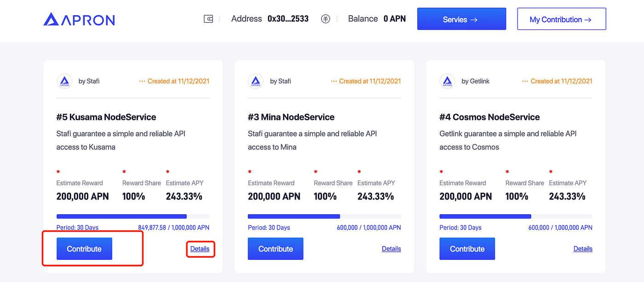Image resolution: width=644 pixels, height=282 pixels.
Task: Click the 200,000 APN Estimate Reward on the Kusama card
Action: (83, 196)
